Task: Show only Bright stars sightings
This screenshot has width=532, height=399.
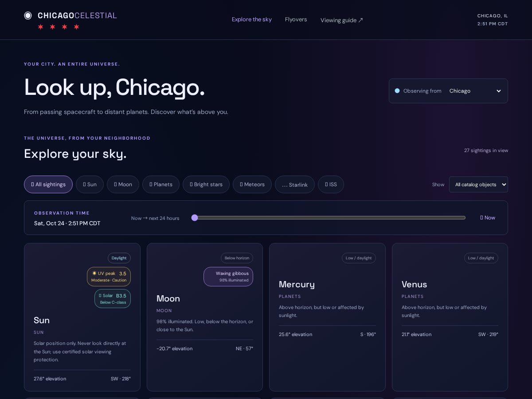Action: 206,184
